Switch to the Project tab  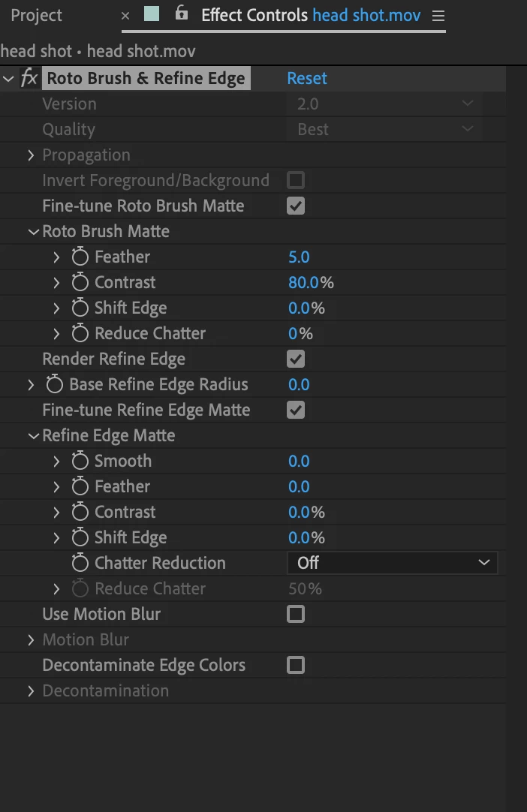click(x=36, y=15)
